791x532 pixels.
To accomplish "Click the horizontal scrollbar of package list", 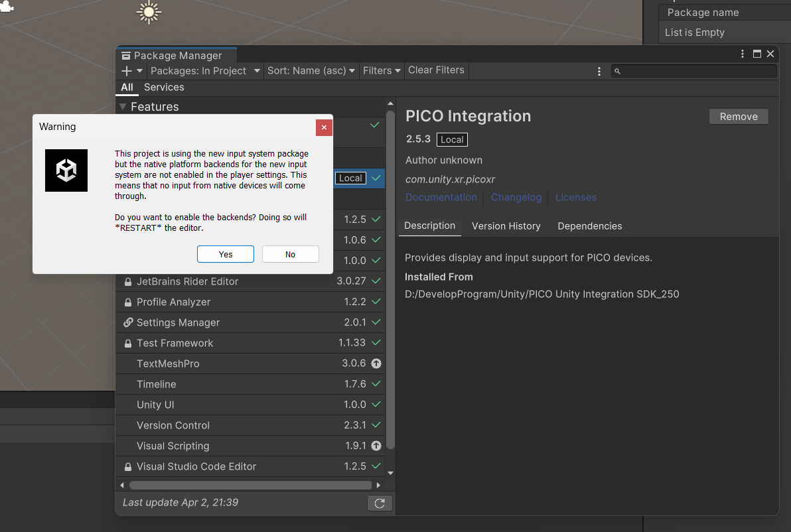I will click(x=250, y=485).
